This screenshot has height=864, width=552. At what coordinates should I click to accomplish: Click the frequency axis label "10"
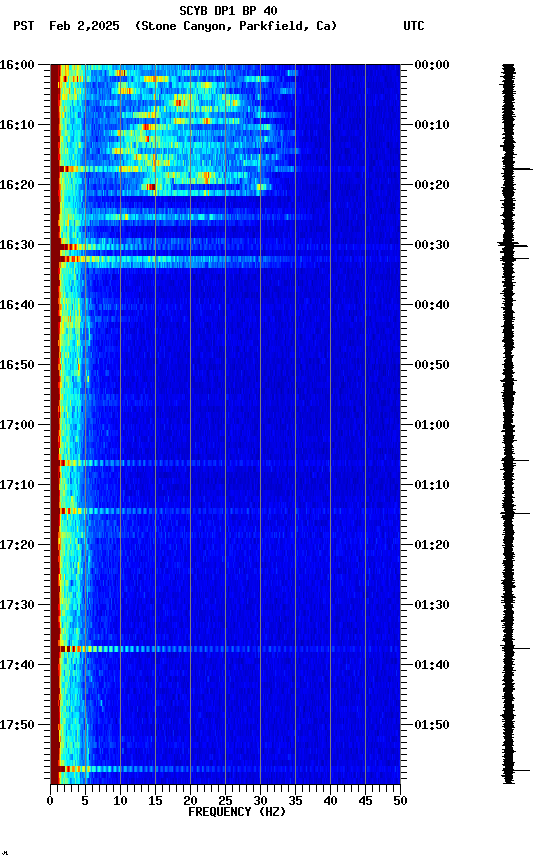click(120, 801)
